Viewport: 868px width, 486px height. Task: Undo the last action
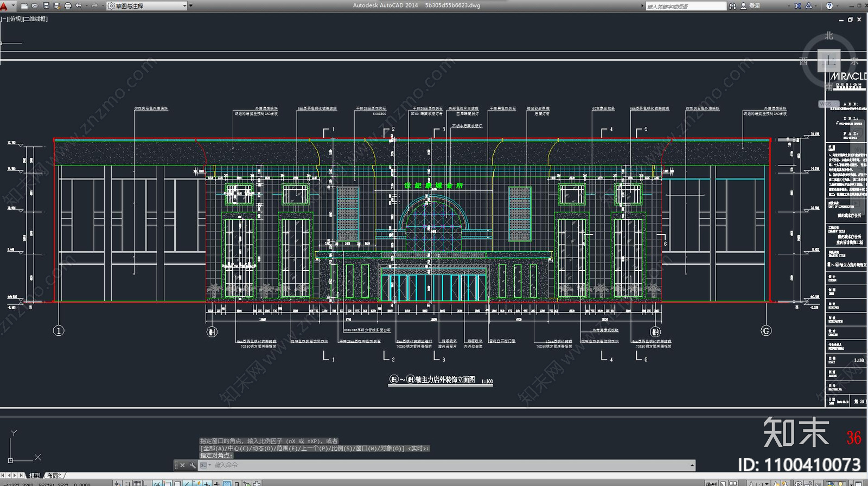(x=79, y=5)
